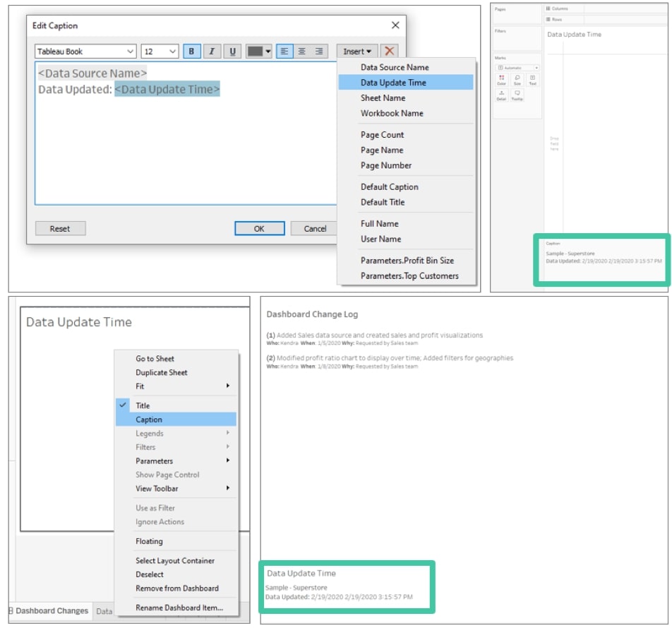
Task: Click the Reset button
Action: pos(60,229)
